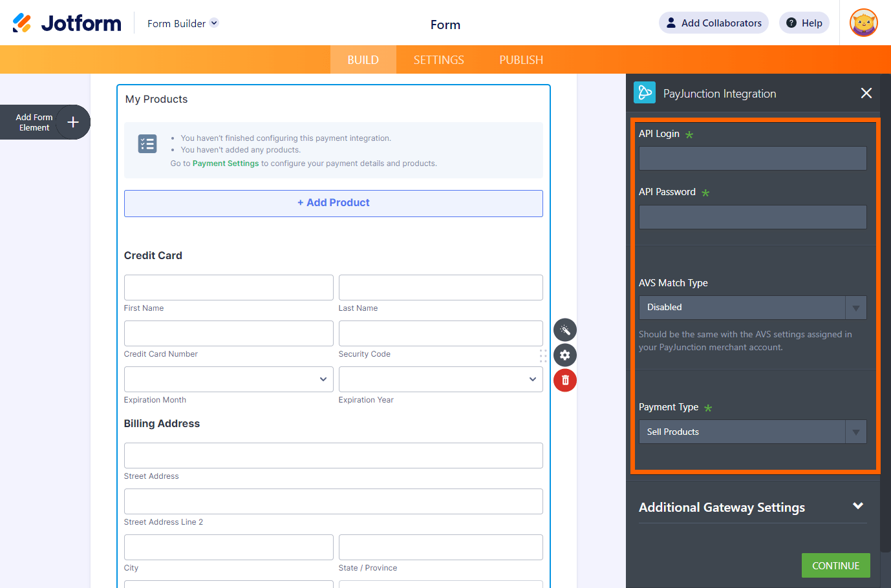Open the Payment Type dropdown
This screenshot has height=588, width=891.
click(x=753, y=432)
